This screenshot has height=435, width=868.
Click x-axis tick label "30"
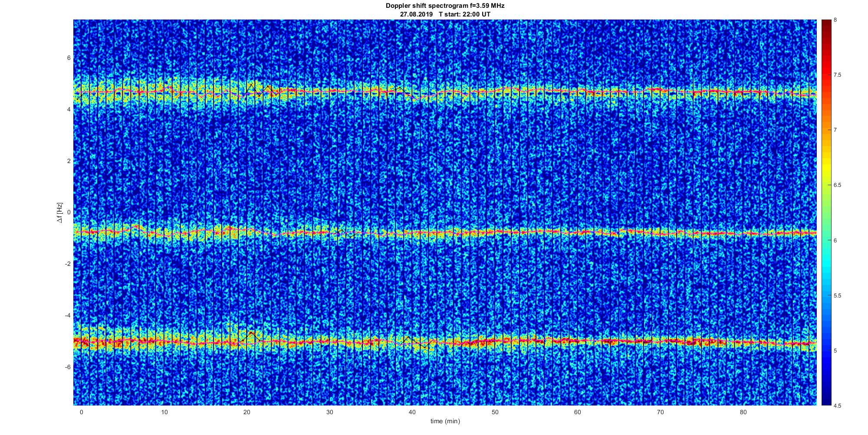point(329,412)
